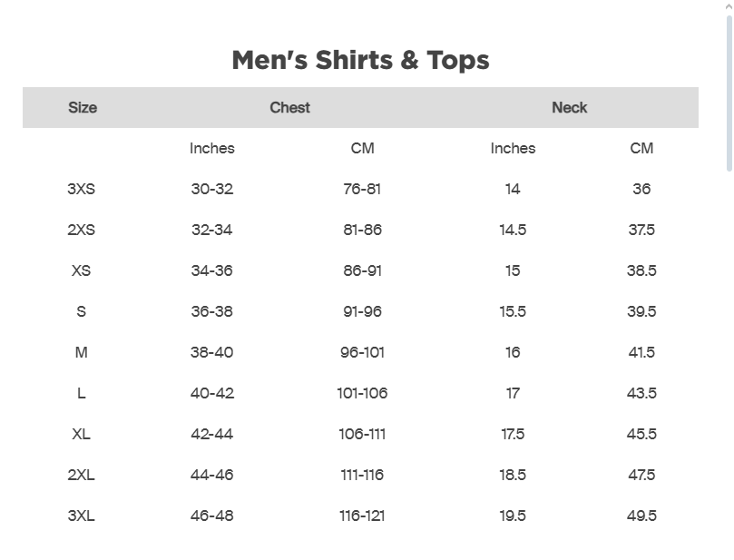Click the M size row label
Viewport: 734px width, 560px height.
click(x=81, y=352)
